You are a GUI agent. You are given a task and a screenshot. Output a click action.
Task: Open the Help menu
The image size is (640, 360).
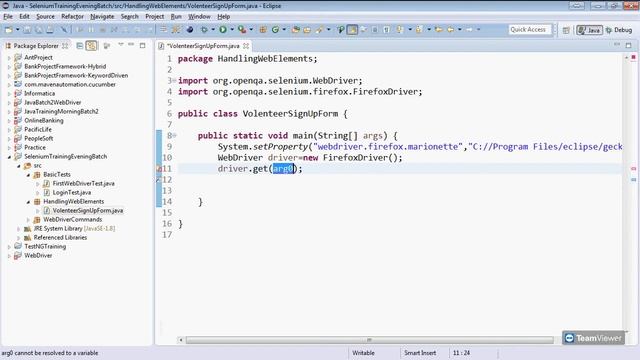(x=223, y=17)
